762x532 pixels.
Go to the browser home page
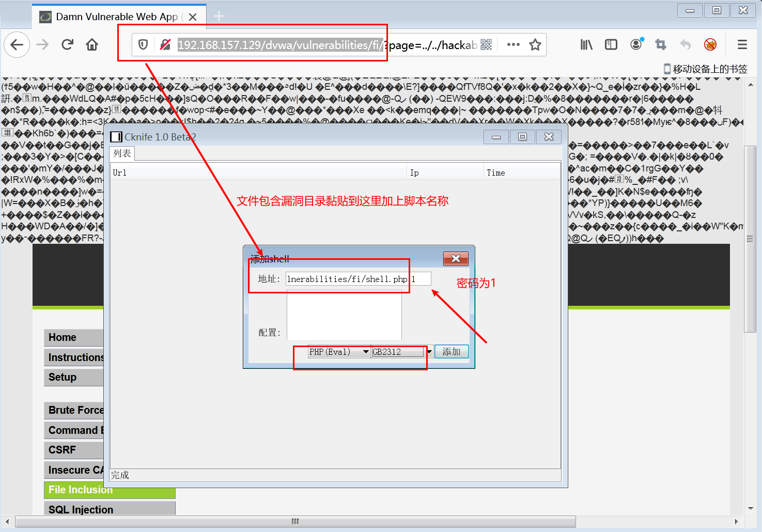point(92,45)
